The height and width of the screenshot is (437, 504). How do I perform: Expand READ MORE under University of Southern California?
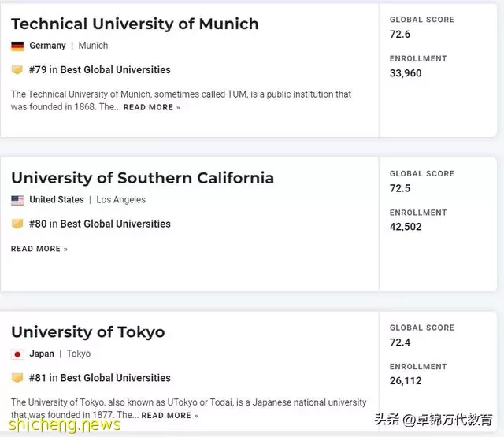tap(39, 249)
